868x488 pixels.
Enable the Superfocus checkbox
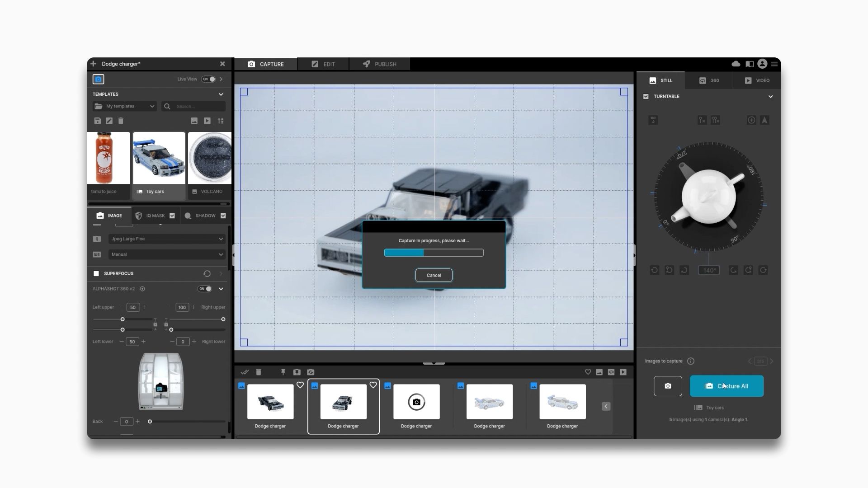pos(96,273)
